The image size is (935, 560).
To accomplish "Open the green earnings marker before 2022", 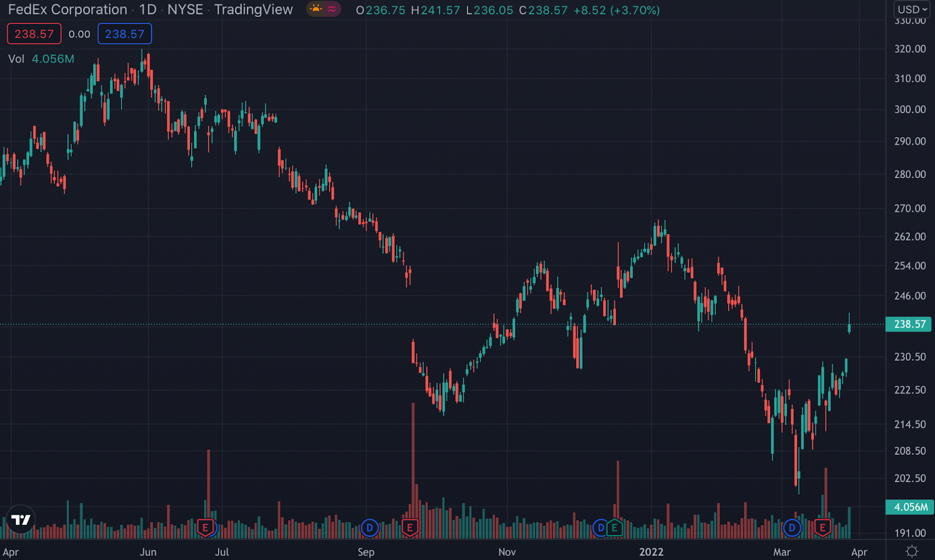I will coord(614,528).
